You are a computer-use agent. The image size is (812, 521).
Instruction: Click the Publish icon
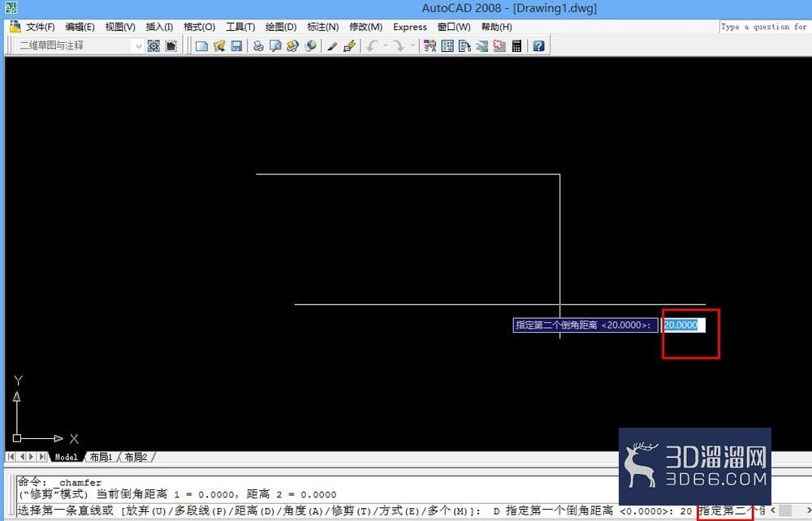(292, 46)
